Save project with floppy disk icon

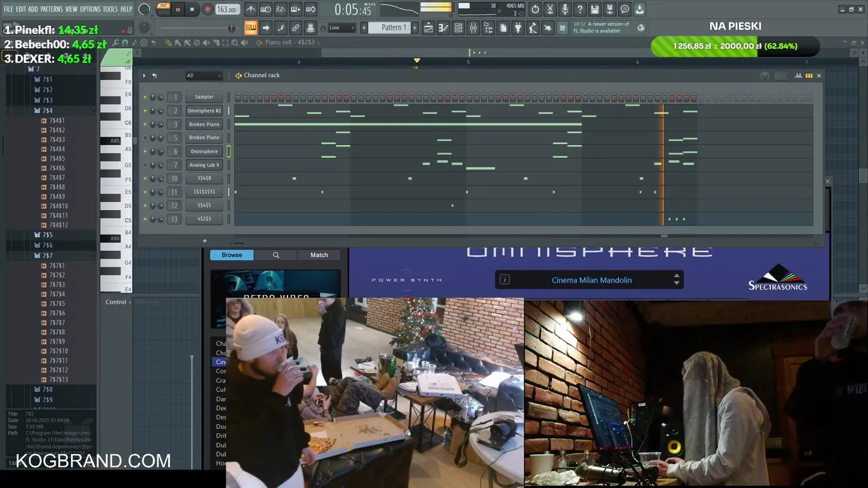click(x=595, y=9)
